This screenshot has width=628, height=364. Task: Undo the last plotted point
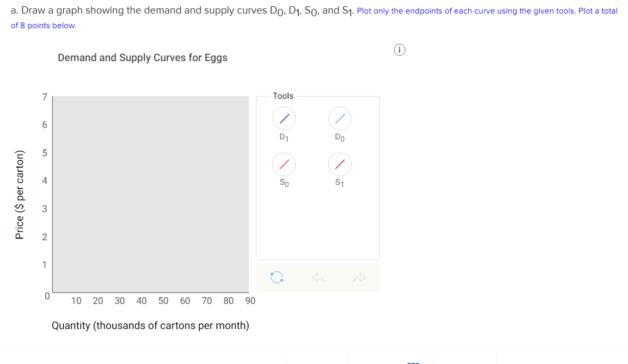pos(318,277)
